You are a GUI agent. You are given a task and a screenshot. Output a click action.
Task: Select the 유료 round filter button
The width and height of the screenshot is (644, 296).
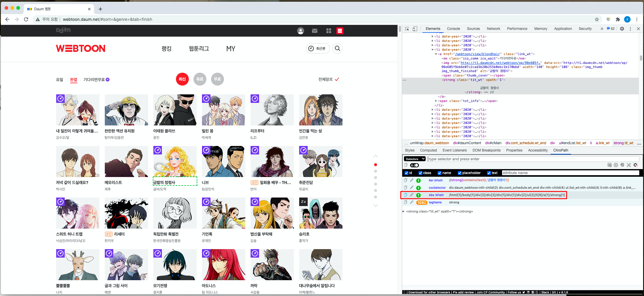coord(200,79)
